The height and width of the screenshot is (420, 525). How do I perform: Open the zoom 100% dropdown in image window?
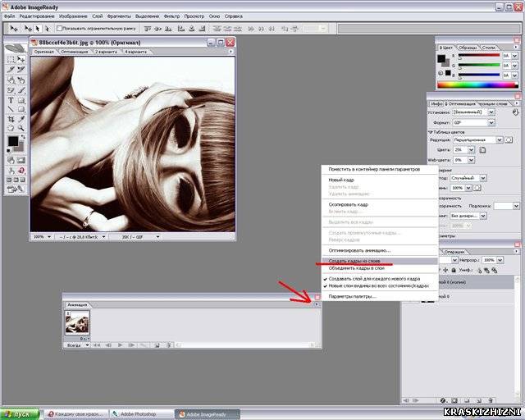(49, 237)
